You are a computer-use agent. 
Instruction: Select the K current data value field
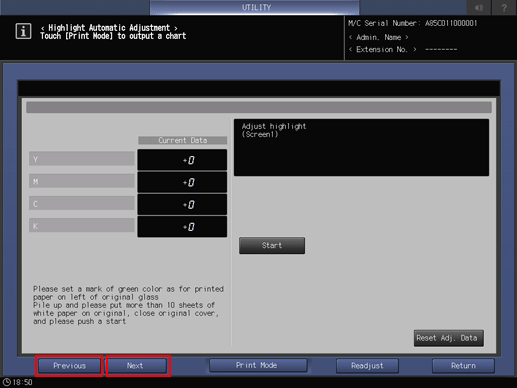coord(182,227)
